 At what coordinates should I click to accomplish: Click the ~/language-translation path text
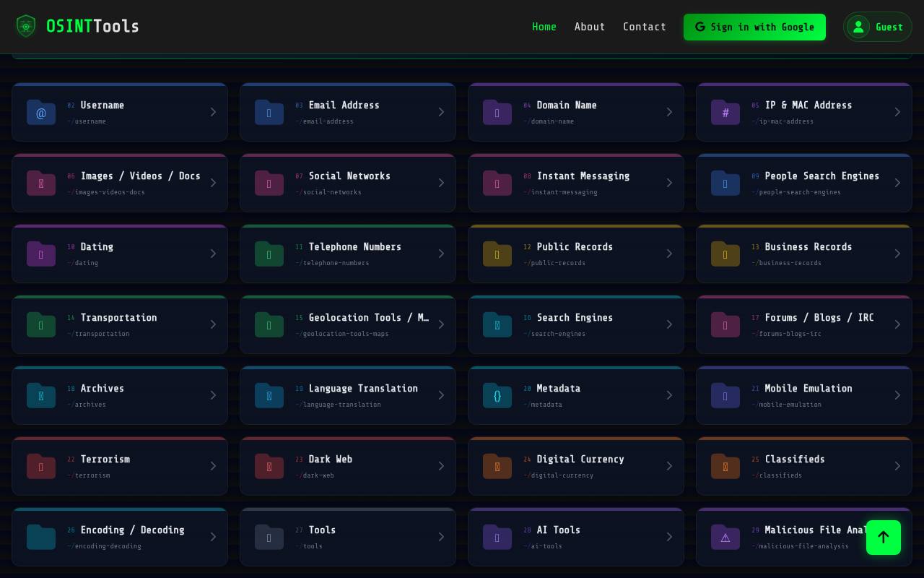[338, 405]
